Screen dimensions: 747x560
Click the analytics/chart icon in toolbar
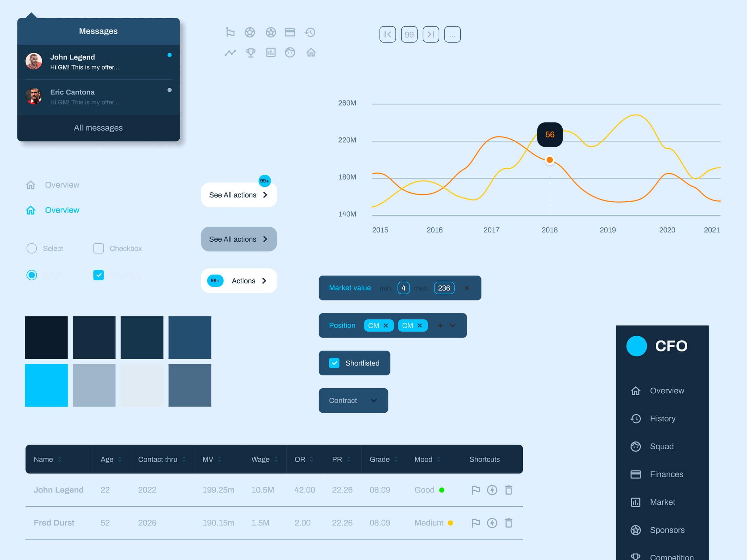(x=270, y=53)
